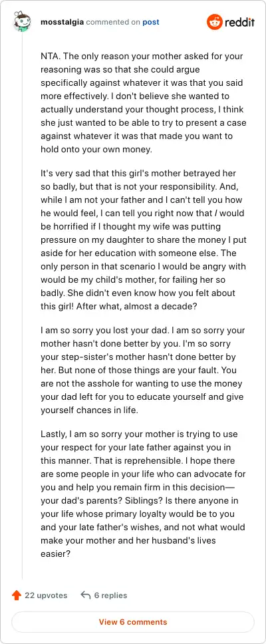The width and height of the screenshot is (266, 644).
Task: Click the "commented on" text in the header
Action: point(113,22)
